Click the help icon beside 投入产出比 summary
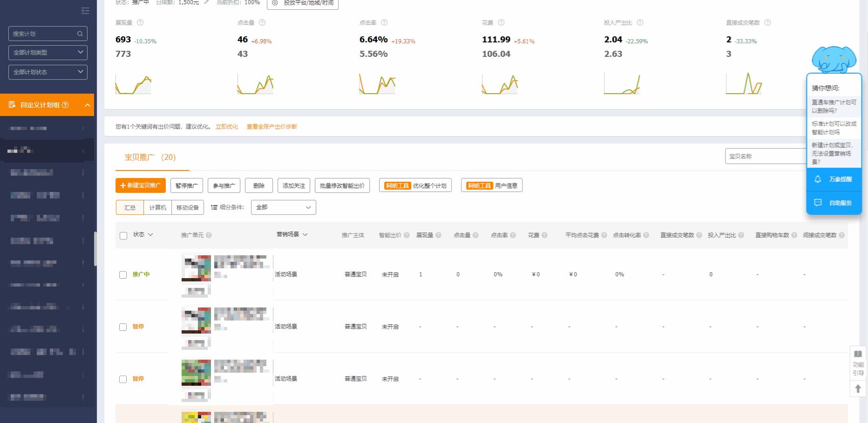Screen dimensions: 868x423 pos(640,22)
